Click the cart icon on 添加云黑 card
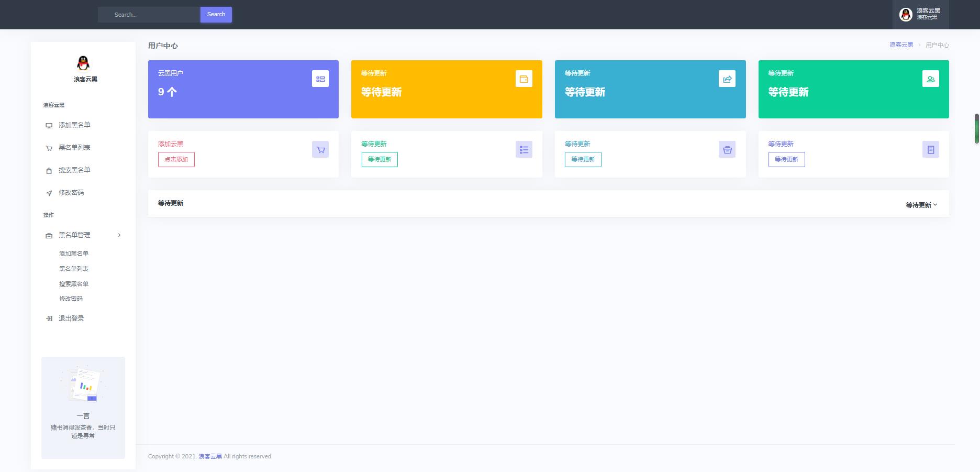This screenshot has width=980, height=472. (x=320, y=150)
